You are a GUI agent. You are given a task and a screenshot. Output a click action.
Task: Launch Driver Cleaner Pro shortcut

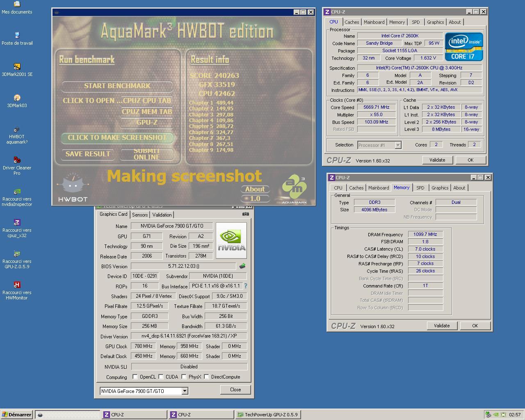click(17, 166)
